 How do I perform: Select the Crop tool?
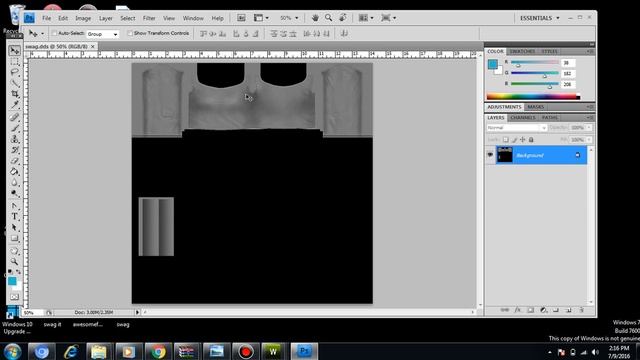coord(15,94)
